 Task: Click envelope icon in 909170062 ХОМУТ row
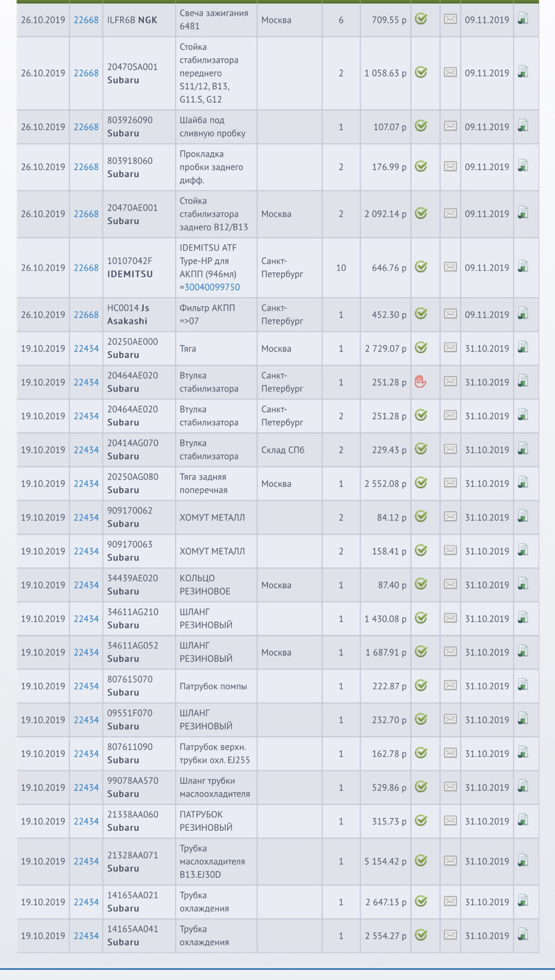pyautogui.click(x=450, y=517)
